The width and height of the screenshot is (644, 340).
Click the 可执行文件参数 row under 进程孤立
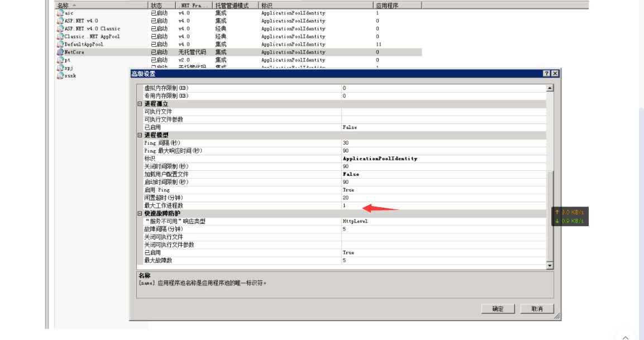click(345, 119)
